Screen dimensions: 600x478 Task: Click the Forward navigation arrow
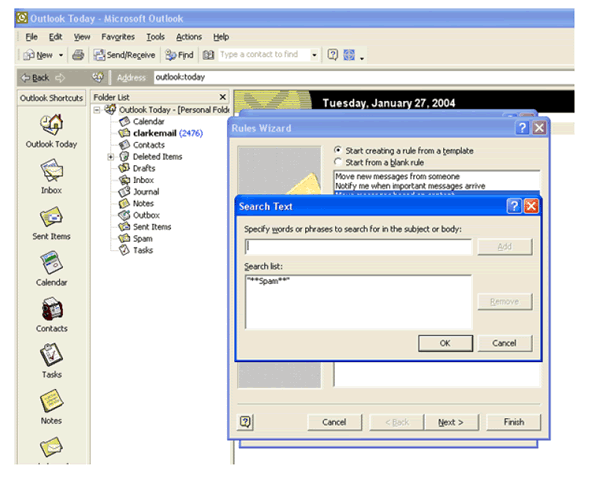[60, 78]
